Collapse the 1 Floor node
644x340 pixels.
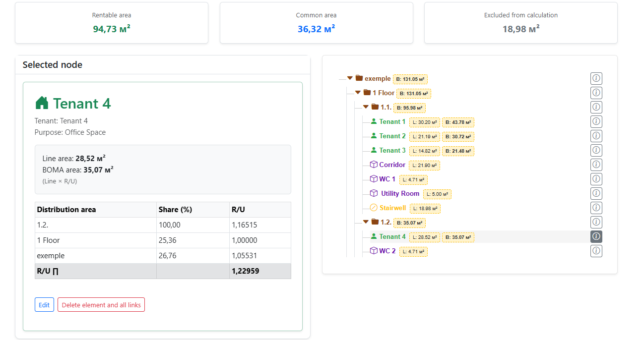[358, 93]
